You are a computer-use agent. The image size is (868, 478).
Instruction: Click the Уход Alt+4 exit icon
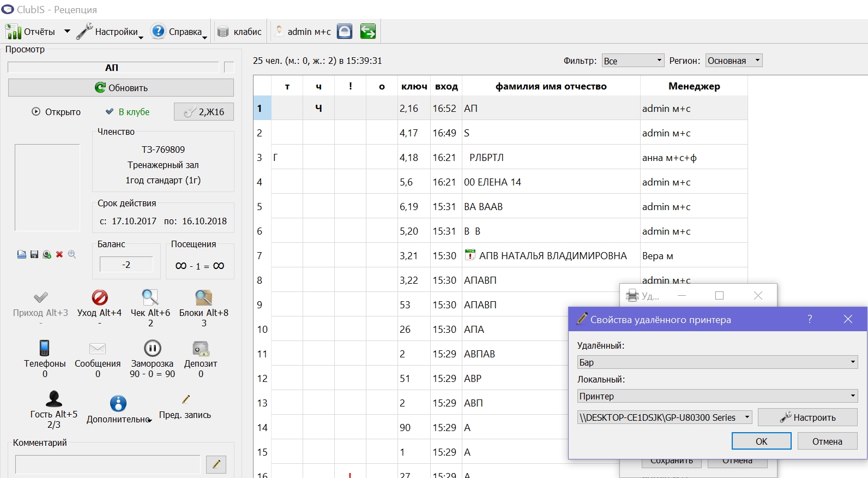(99, 297)
